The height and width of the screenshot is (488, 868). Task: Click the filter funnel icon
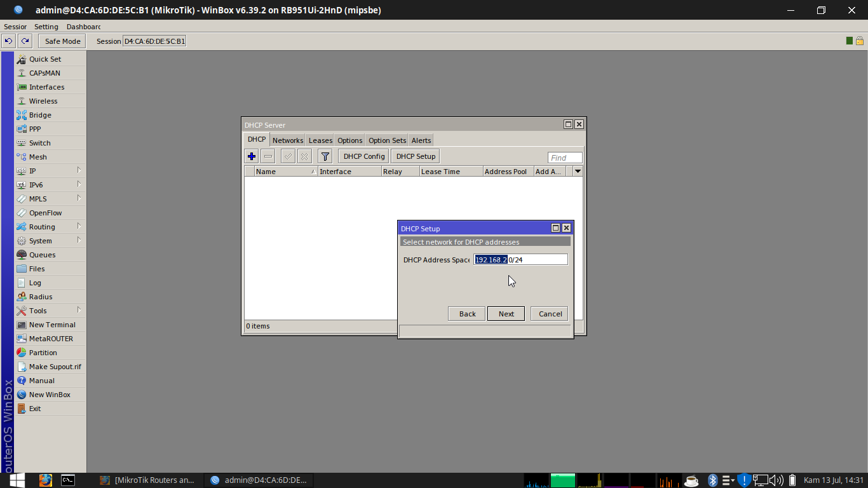pos(325,156)
